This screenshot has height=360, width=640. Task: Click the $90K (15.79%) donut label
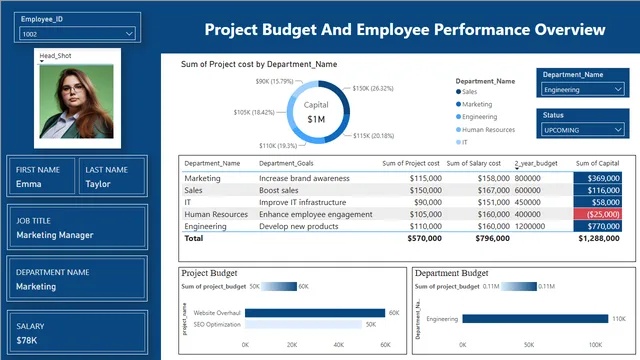point(274,81)
